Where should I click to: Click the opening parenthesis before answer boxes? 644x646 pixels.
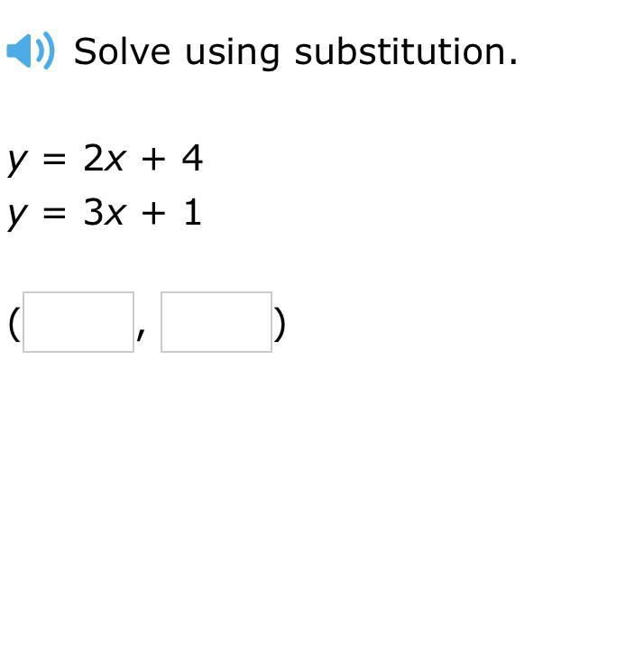[14, 323]
